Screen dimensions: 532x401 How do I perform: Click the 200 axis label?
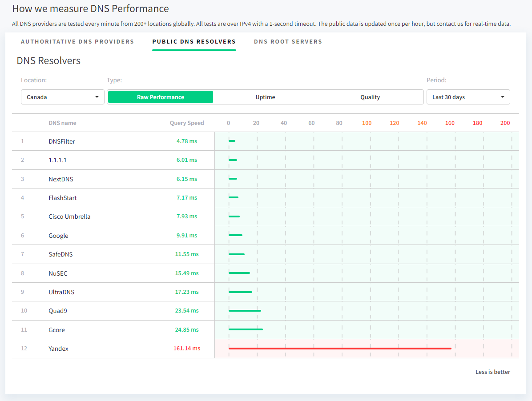pos(505,123)
